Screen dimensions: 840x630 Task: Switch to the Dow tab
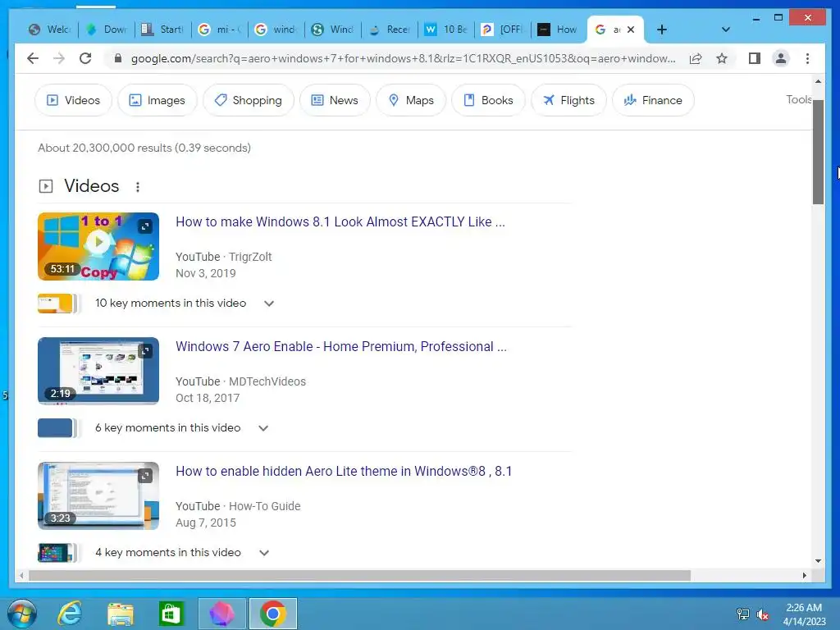click(107, 30)
